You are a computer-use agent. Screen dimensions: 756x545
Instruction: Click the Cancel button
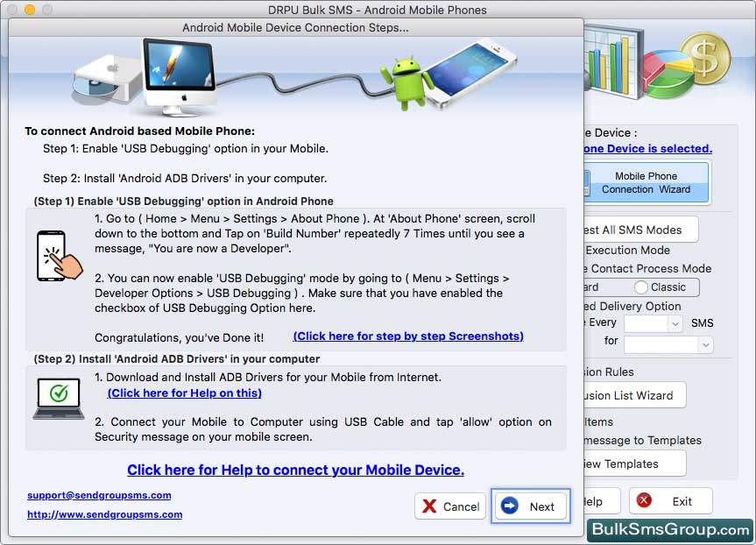click(x=450, y=506)
